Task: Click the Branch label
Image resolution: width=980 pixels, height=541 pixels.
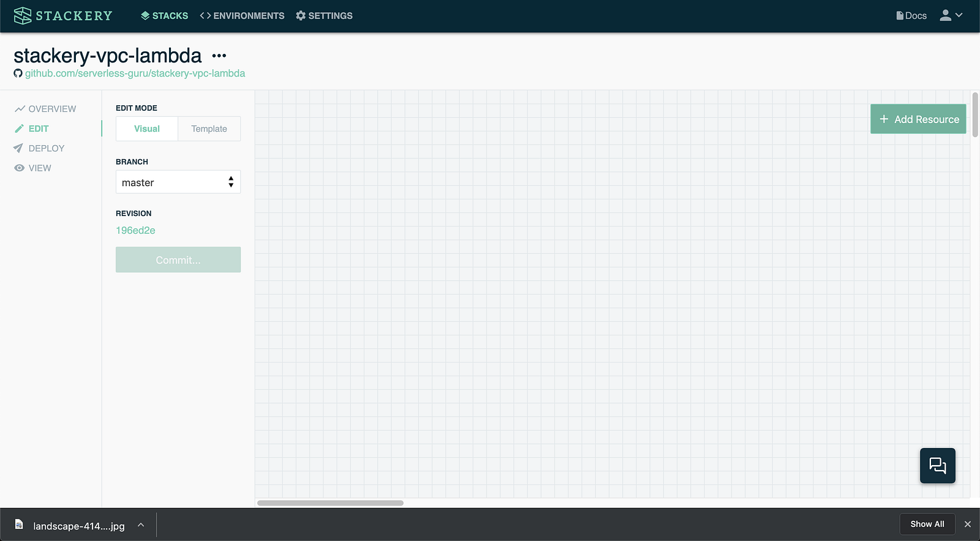Action: tap(132, 162)
